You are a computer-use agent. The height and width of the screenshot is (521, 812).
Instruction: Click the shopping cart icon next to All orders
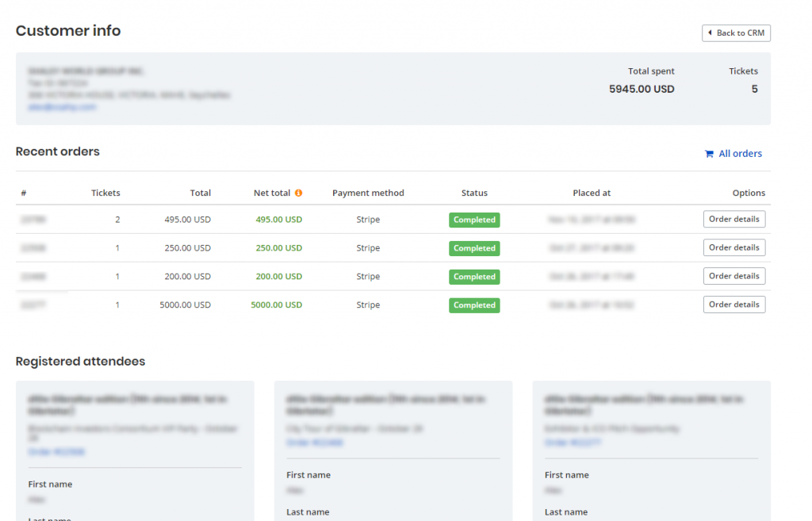pos(709,154)
